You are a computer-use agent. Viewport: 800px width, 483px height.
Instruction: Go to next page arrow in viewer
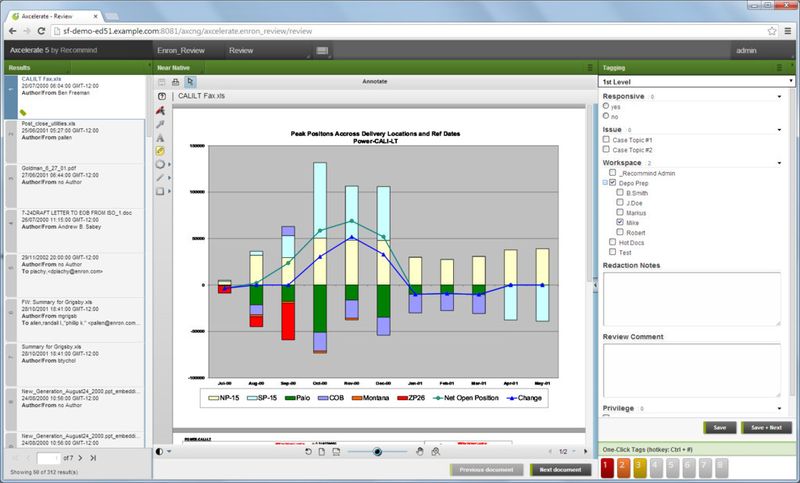click(x=585, y=451)
